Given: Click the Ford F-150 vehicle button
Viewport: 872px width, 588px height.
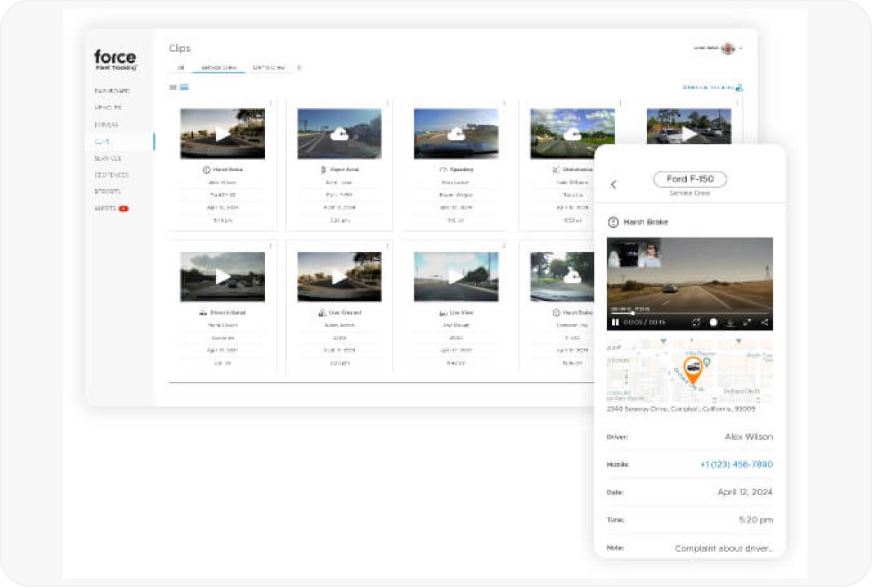Looking at the screenshot, I should [690, 179].
